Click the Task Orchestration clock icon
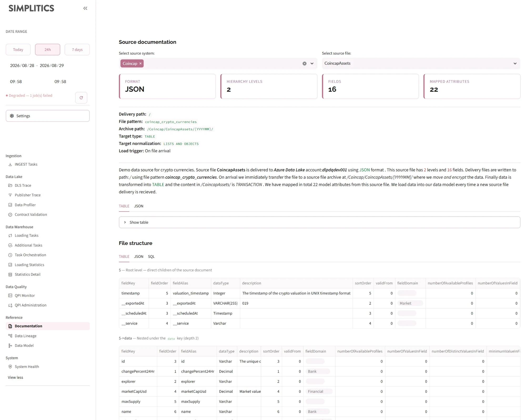526x420 pixels. pyautogui.click(x=10, y=255)
